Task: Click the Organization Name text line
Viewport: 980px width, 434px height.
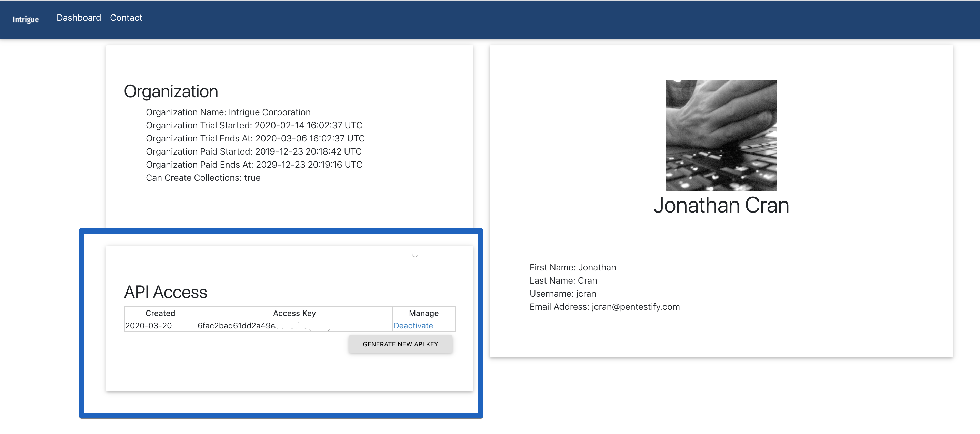Action: 228,112
